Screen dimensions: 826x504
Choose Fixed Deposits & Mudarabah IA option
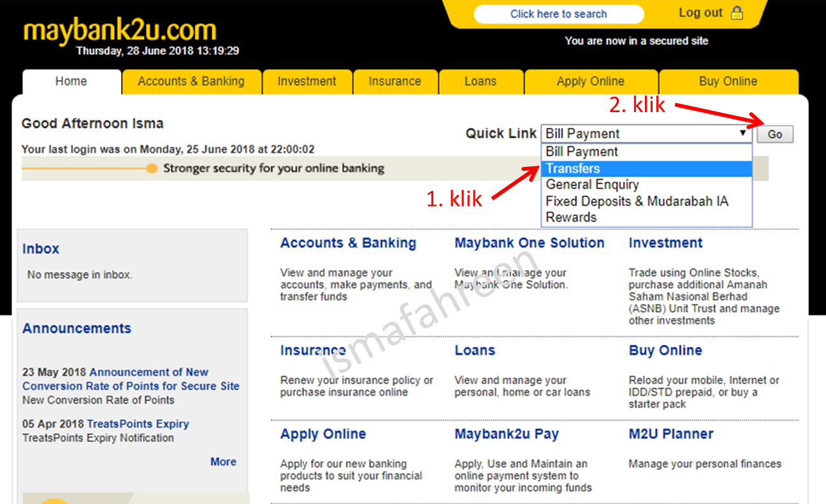pos(647,201)
